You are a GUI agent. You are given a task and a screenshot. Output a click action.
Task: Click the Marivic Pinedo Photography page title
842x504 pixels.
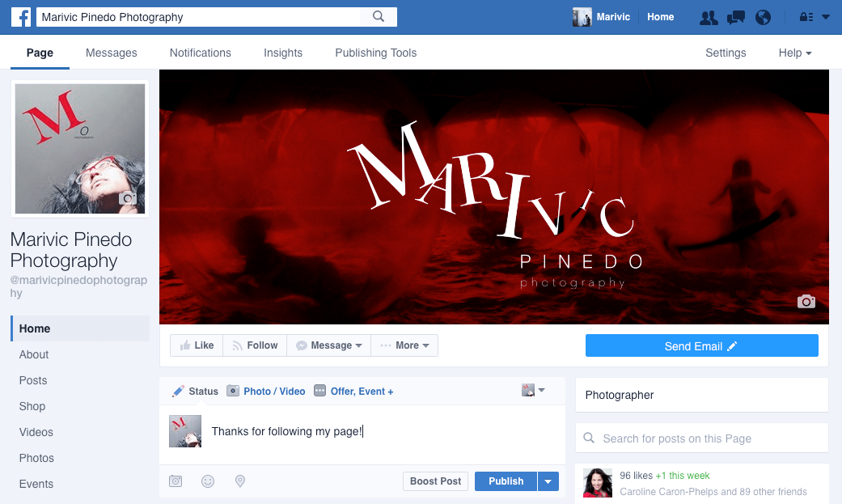pos(71,250)
